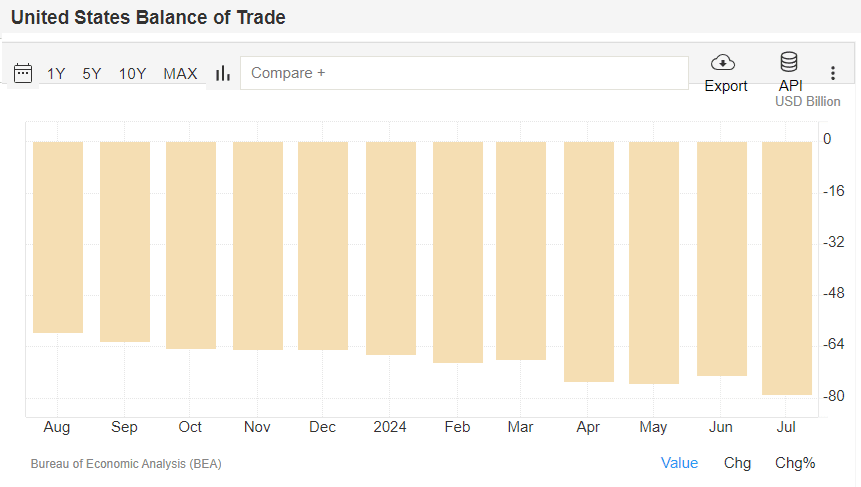This screenshot has width=861, height=487.
Task: Click the July trade balance bar
Action: pos(787,268)
